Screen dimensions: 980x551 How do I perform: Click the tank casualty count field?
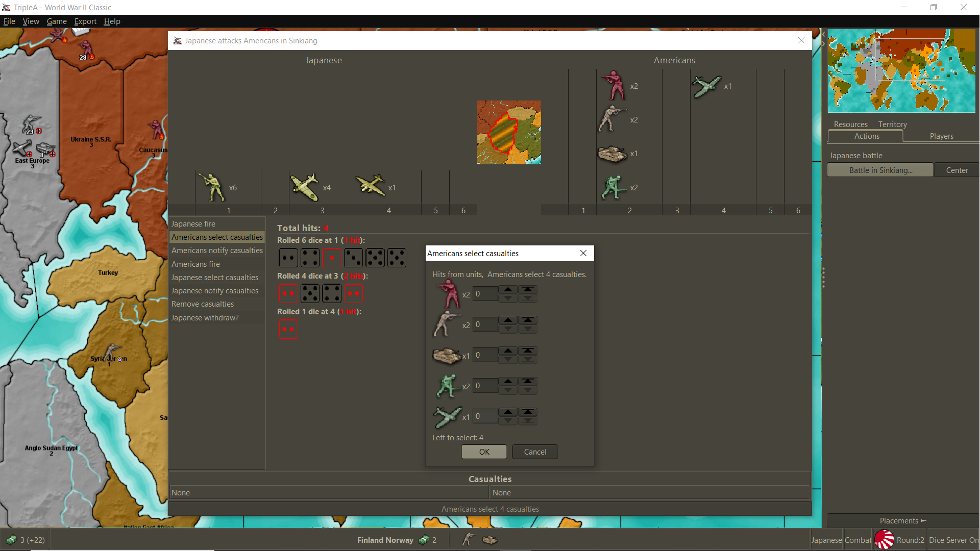[x=485, y=355]
